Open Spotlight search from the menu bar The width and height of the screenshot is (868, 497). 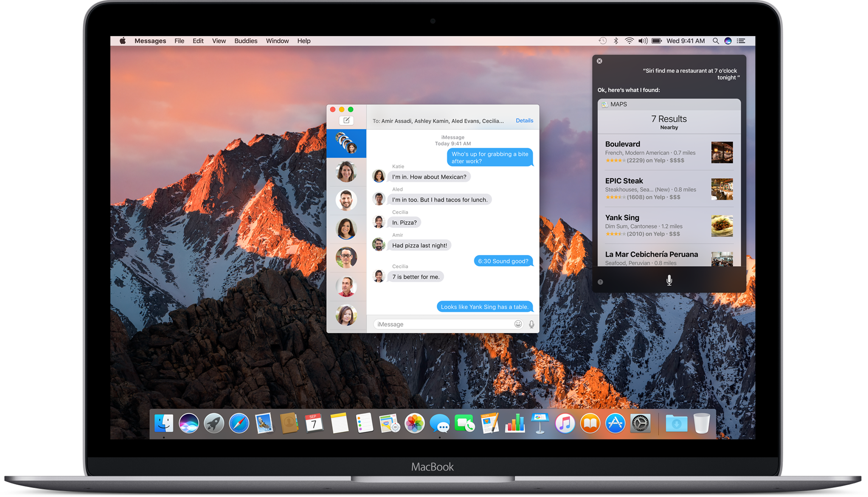[x=716, y=41]
